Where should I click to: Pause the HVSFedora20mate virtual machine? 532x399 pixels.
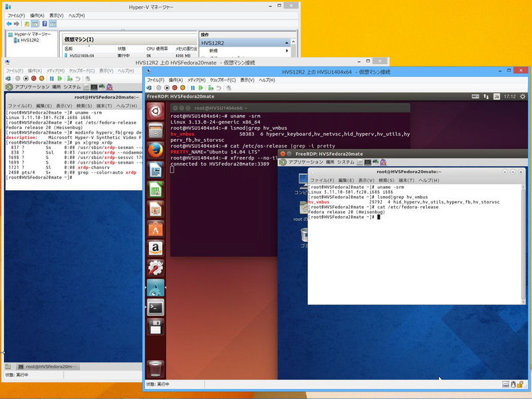pyautogui.click(x=52, y=78)
